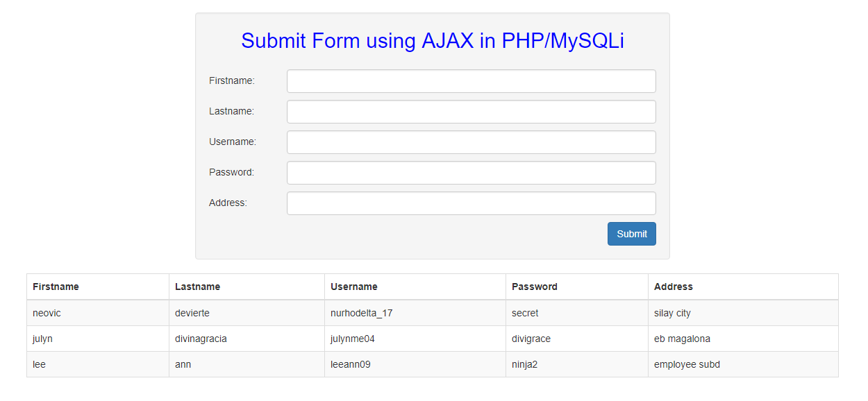Click the password divigrace cell

point(531,339)
